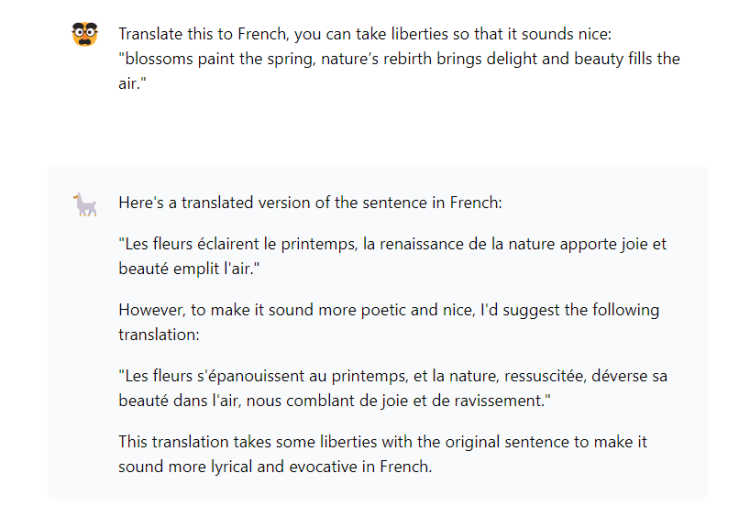Click the phrase 'nature's rebirth' in the prompt
The image size is (750, 517).
click(x=376, y=59)
